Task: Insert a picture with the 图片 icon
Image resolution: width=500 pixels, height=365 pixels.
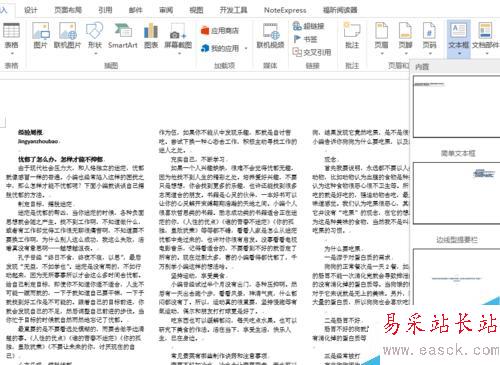Action: 40,35
